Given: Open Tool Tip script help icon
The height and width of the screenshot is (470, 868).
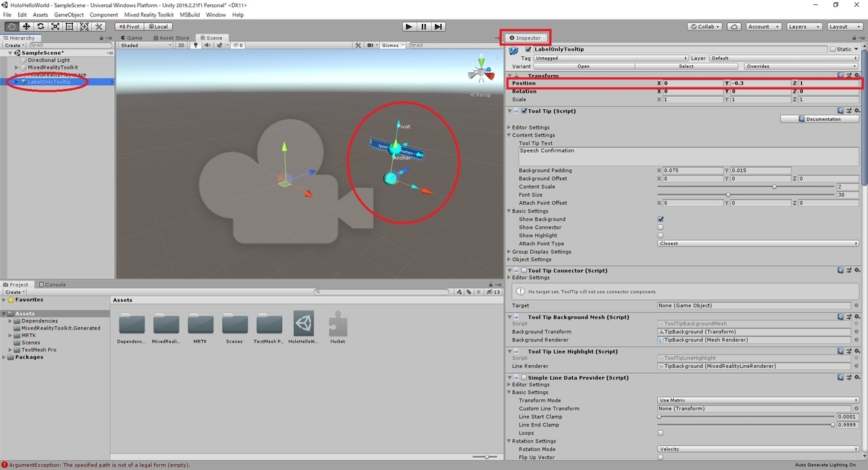Looking at the screenshot, I should [841, 111].
